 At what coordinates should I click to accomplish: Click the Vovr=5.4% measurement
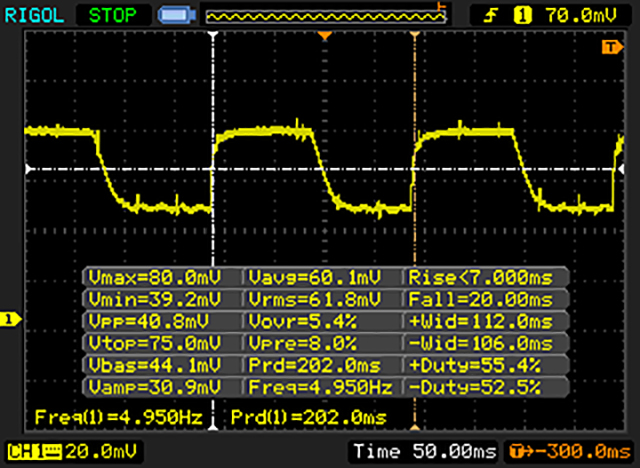302,322
